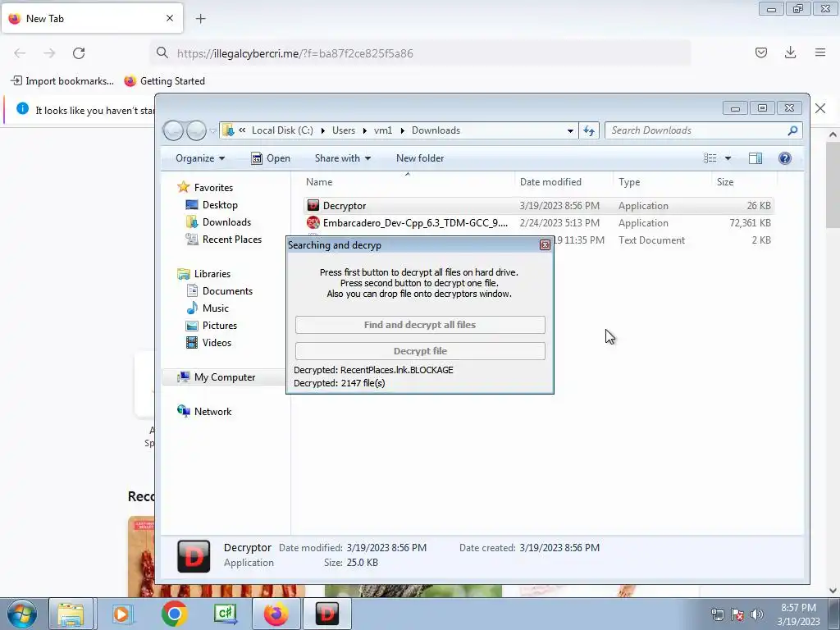Click Firefox forward arrow button
Screen dimensions: 840x630
tap(49, 53)
